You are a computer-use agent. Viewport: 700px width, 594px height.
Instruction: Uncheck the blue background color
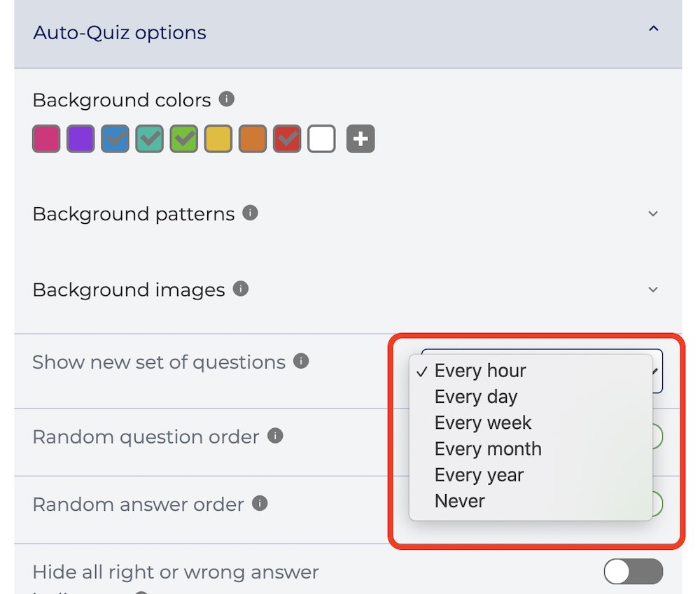[x=115, y=139]
